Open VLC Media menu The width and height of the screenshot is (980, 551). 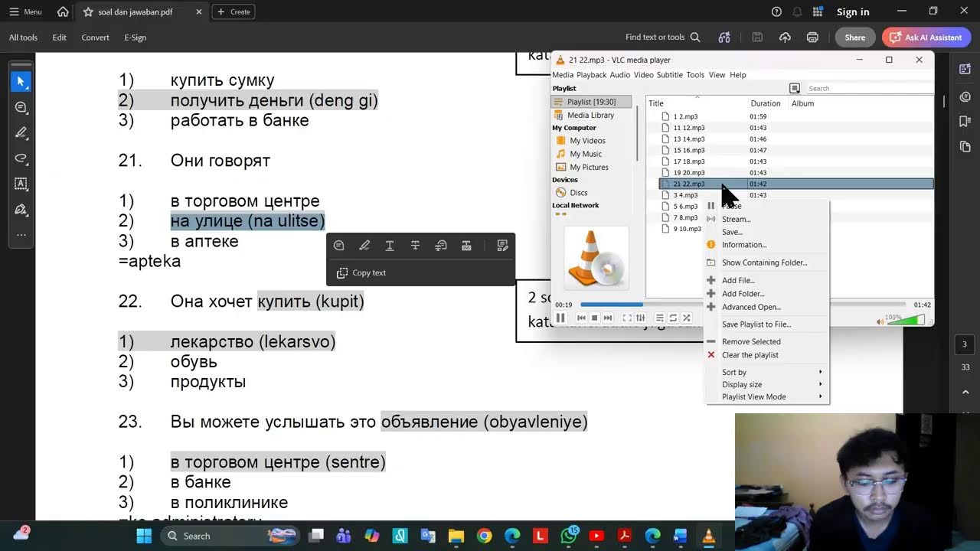pos(563,75)
